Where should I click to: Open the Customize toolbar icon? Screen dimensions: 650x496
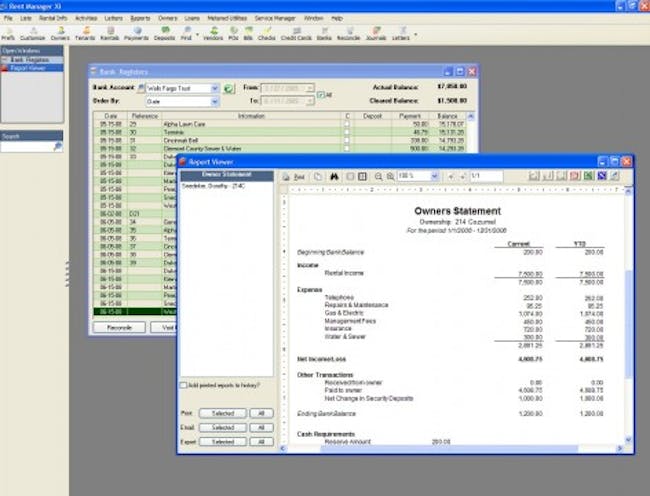(33, 34)
